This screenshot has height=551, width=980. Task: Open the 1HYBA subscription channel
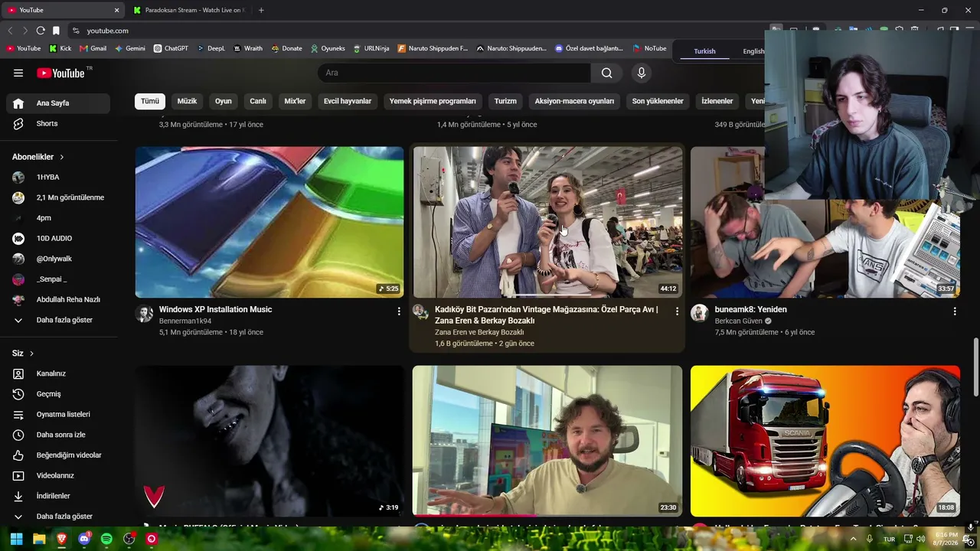58,178
